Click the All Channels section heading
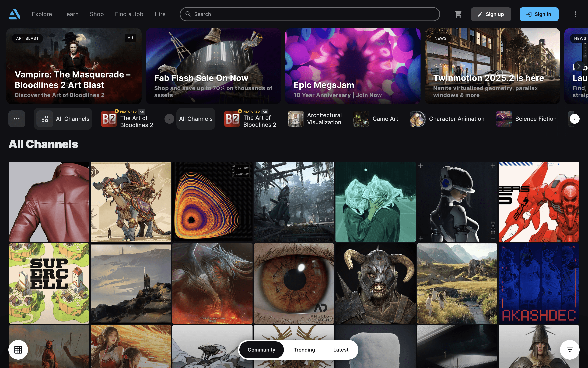The width and height of the screenshot is (588, 368). pos(44,144)
